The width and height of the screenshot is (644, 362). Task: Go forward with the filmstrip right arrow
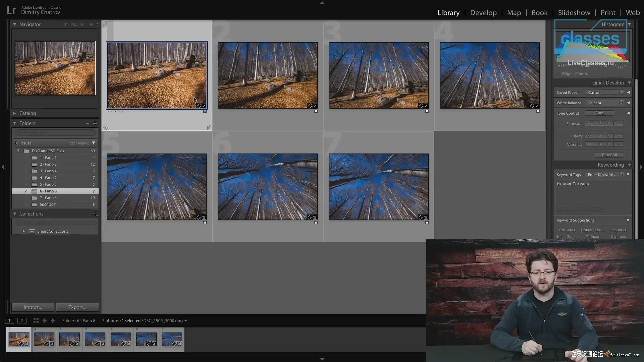point(53,321)
